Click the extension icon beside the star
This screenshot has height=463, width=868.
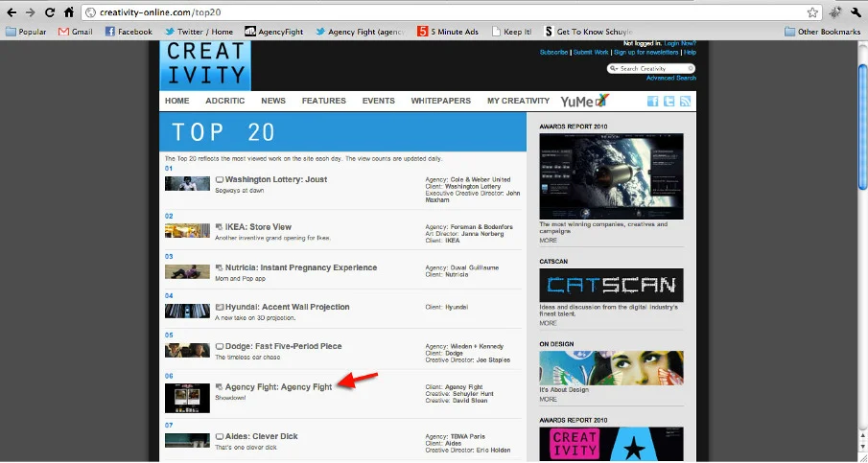836,12
